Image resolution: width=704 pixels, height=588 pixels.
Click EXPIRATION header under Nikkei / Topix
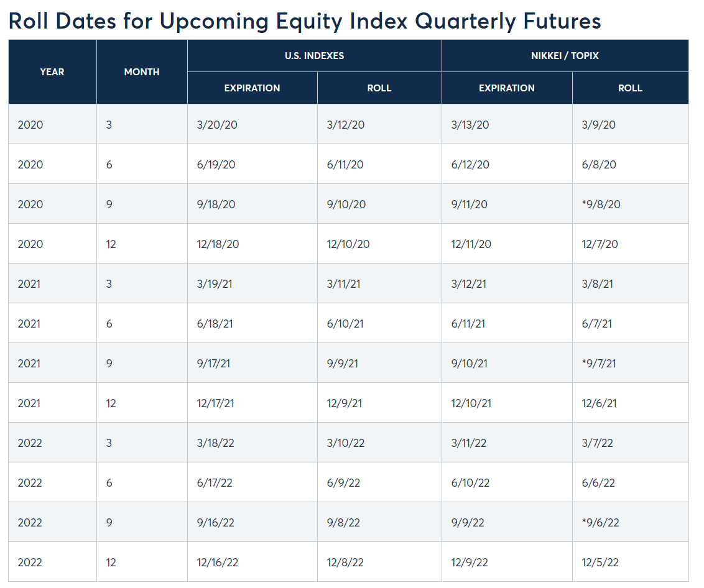(x=507, y=88)
